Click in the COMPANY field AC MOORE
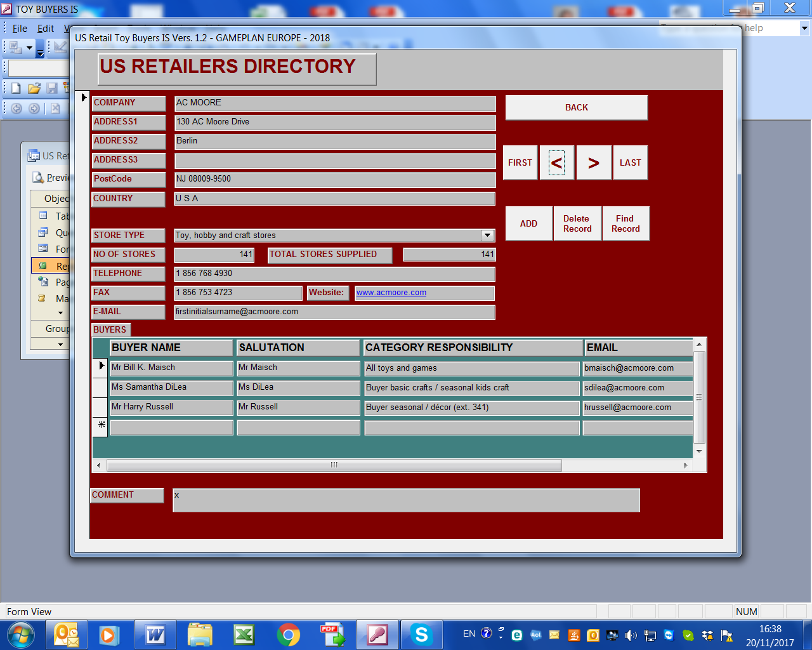Image resolution: width=812 pixels, height=650 pixels. 335,103
